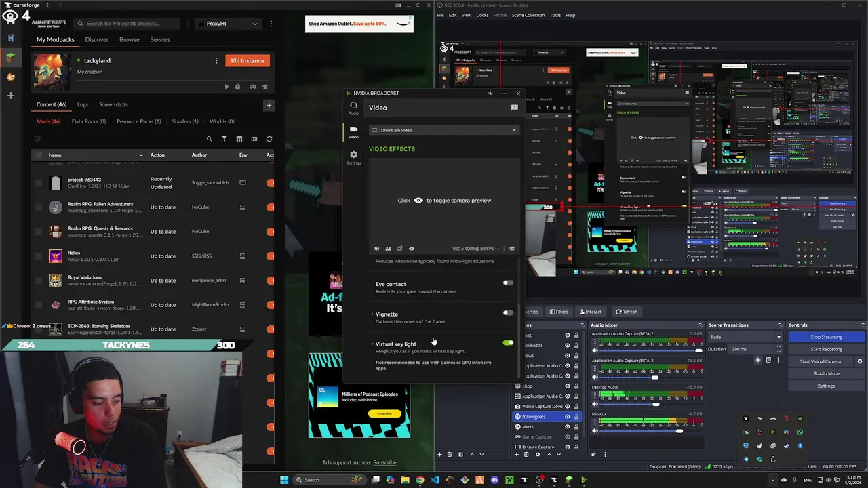
Task: Click the play icon on tackyland modpack
Action: [x=226, y=87]
